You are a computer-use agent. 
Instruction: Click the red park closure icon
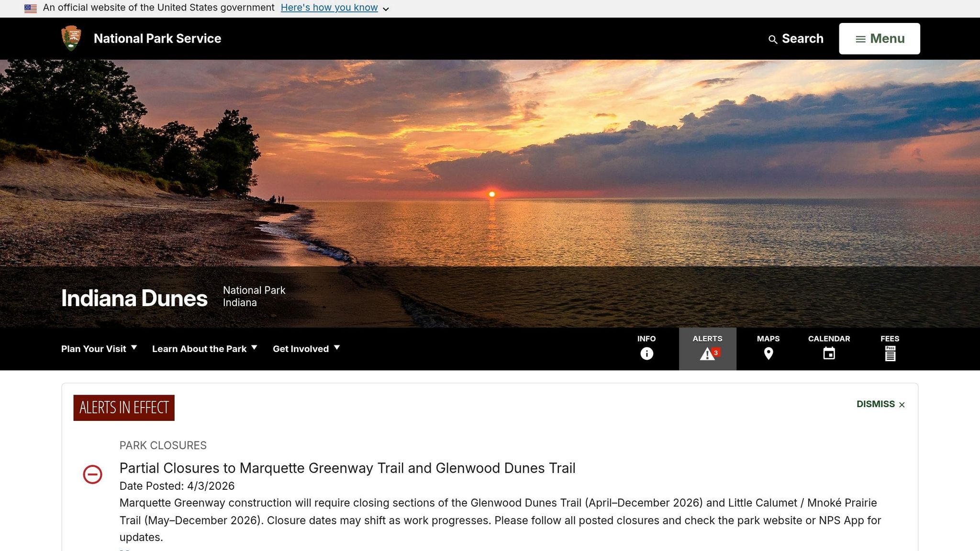92,474
